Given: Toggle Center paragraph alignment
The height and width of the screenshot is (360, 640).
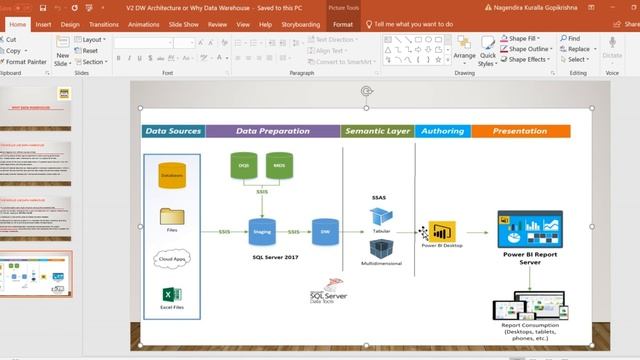Looking at the screenshot, I should (248, 58).
